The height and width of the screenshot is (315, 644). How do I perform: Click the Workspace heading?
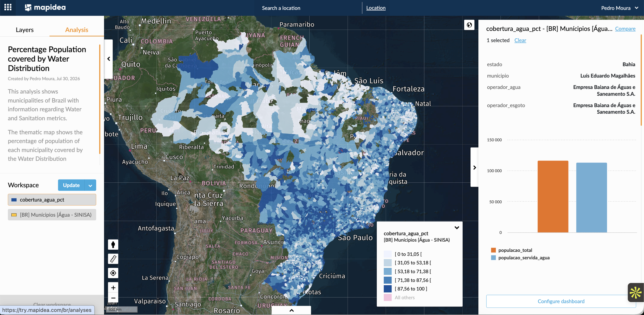pyautogui.click(x=23, y=185)
